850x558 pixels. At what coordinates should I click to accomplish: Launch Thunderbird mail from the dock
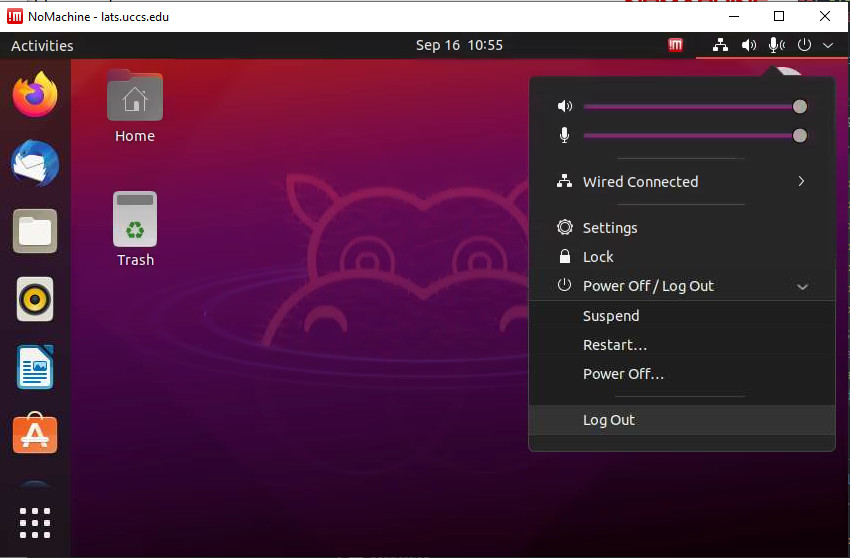[x=35, y=163]
